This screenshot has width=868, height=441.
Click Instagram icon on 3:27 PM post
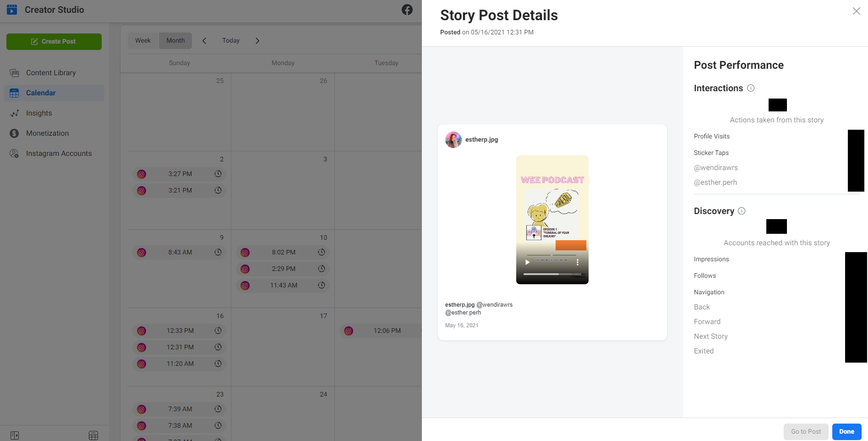[x=142, y=174]
